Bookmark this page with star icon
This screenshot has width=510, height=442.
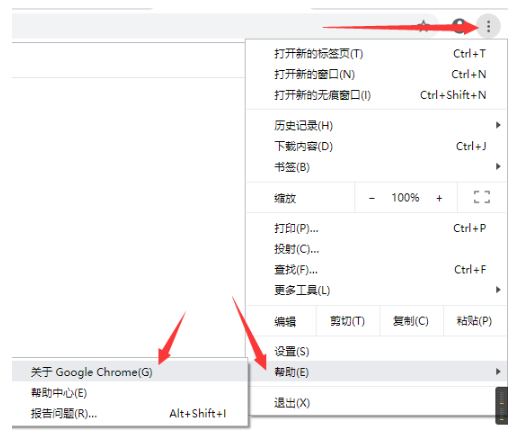[424, 26]
